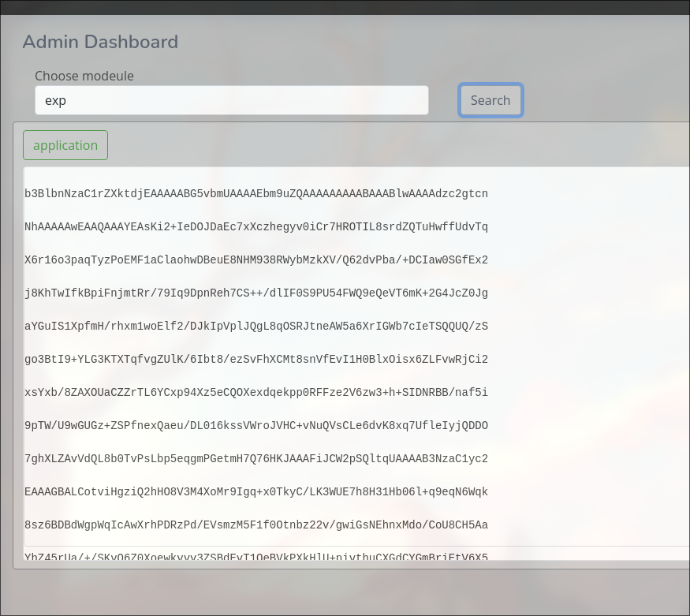The height and width of the screenshot is (616, 690).
Task: Click blank area below the results panel
Action: (x=345, y=592)
